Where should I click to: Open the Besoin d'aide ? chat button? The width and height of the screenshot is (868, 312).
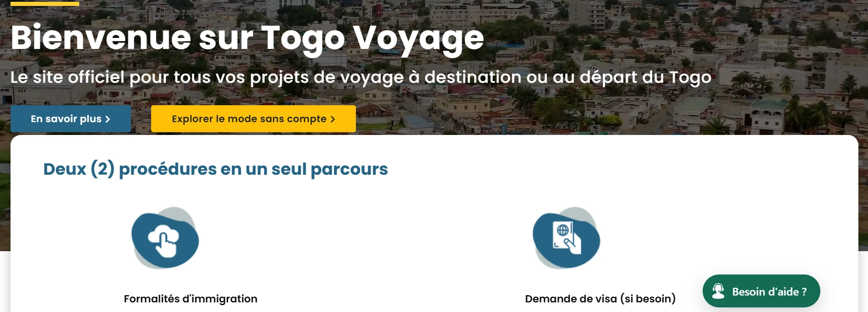click(761, 291)
